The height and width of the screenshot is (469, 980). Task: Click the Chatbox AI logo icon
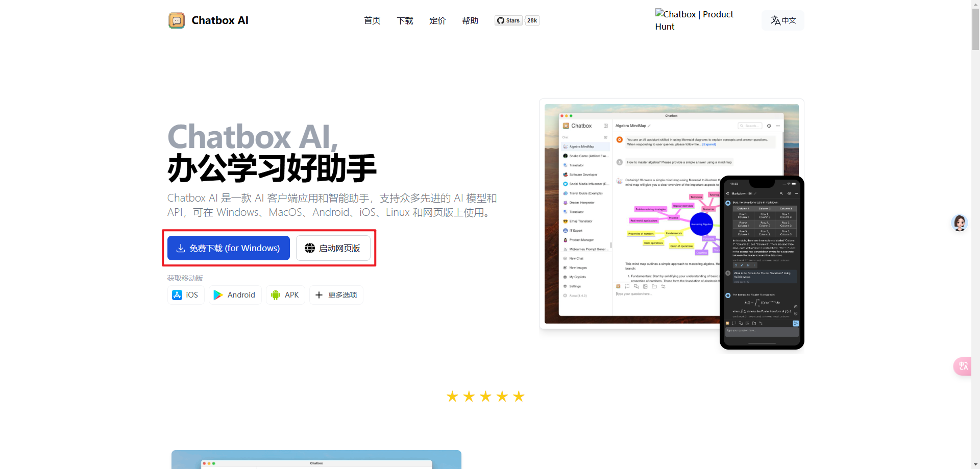[177, 20]
